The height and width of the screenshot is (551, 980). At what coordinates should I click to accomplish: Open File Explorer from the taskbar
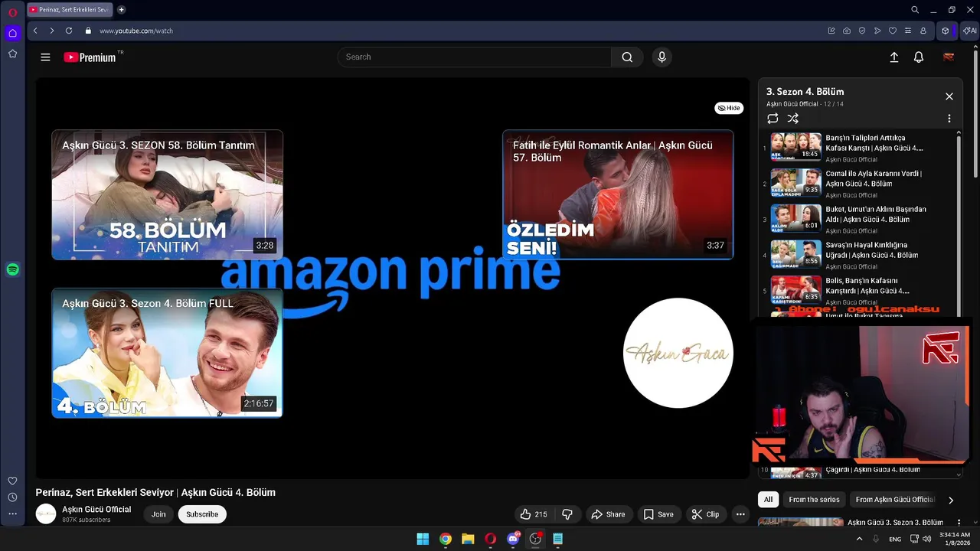coord(468,539)
